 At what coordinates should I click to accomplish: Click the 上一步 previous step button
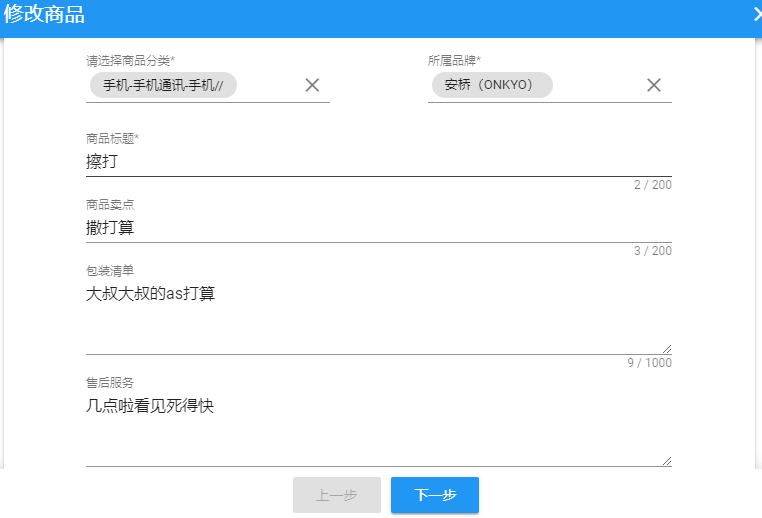(337, 495)
